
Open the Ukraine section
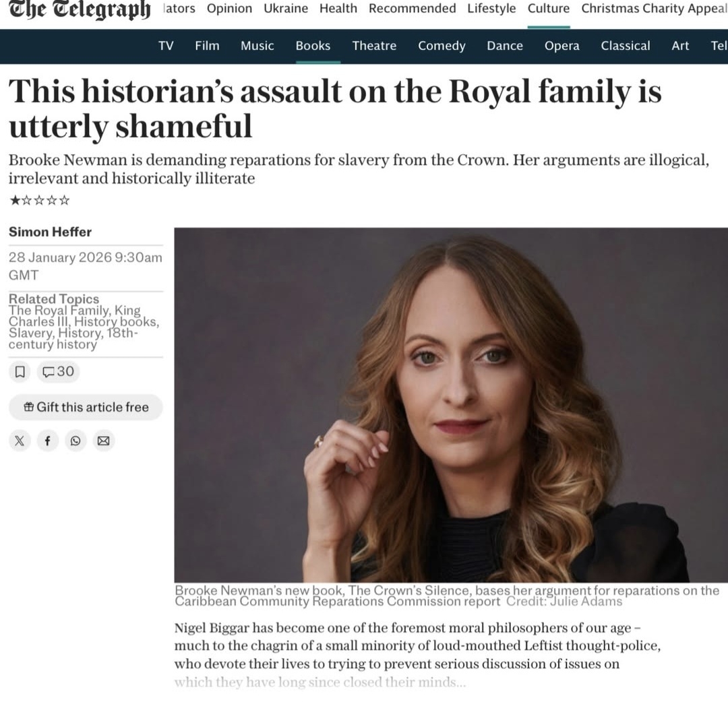(x=286, y=9)
